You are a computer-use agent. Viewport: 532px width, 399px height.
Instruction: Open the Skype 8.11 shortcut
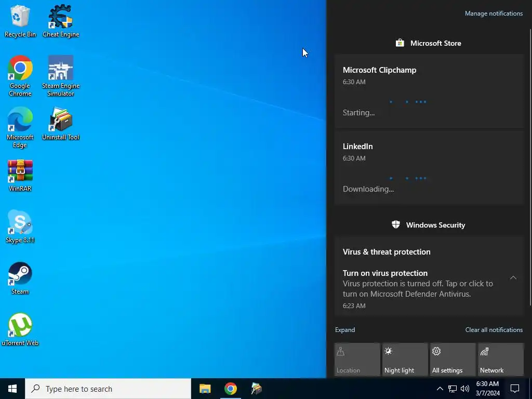point(20,227)
